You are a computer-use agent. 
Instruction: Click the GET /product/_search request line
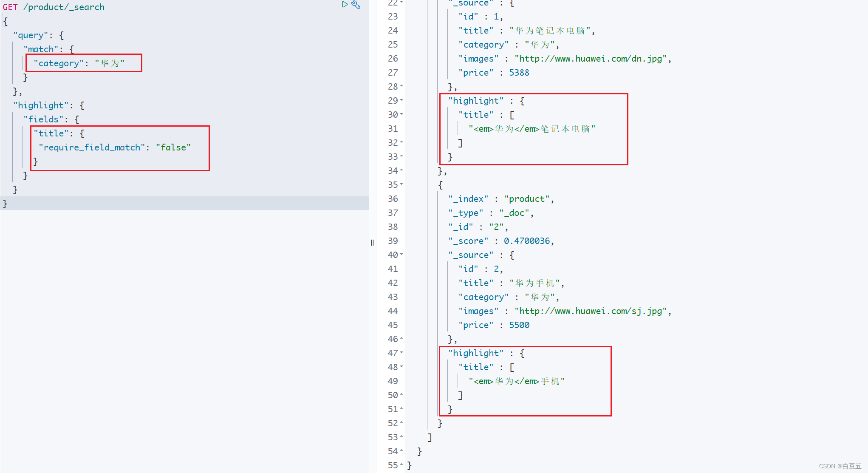click(x=54, y=7)
